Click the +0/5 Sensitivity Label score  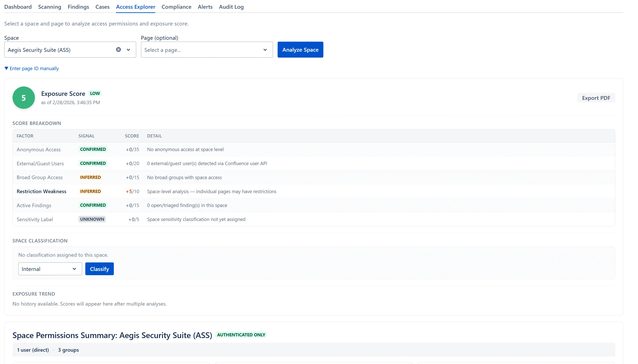tap(134, 219)
